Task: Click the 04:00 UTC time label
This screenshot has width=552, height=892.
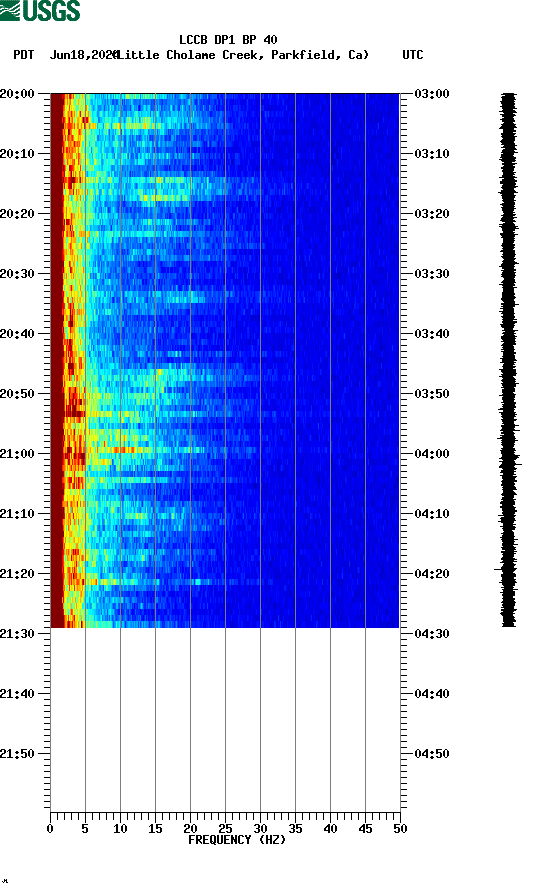Action: pyautogui.click(x=432, y=454)
